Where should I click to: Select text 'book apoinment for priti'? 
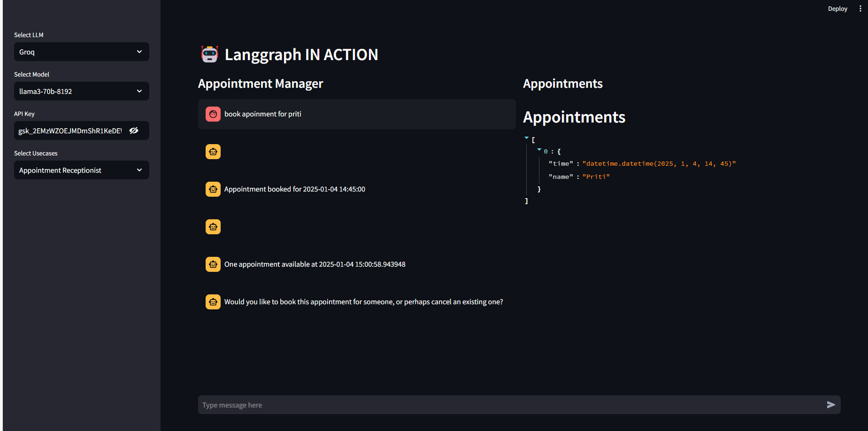coord(263,114)
